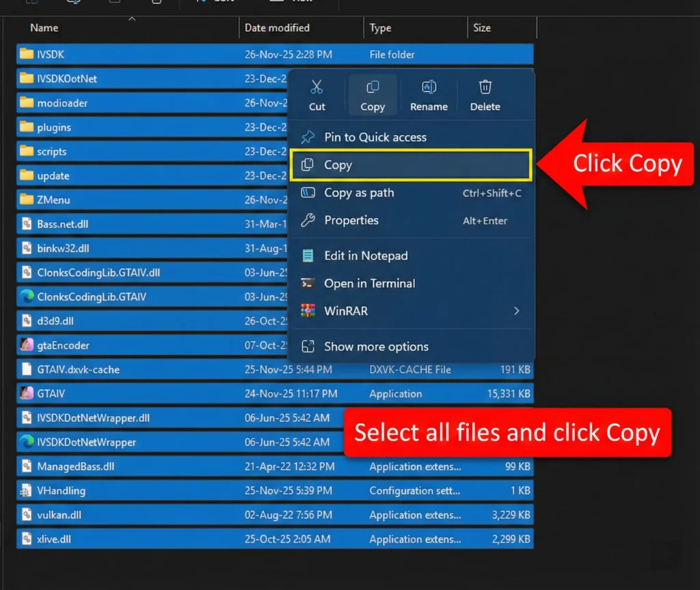Click the gtaEncoder file icon

[27, 345]
